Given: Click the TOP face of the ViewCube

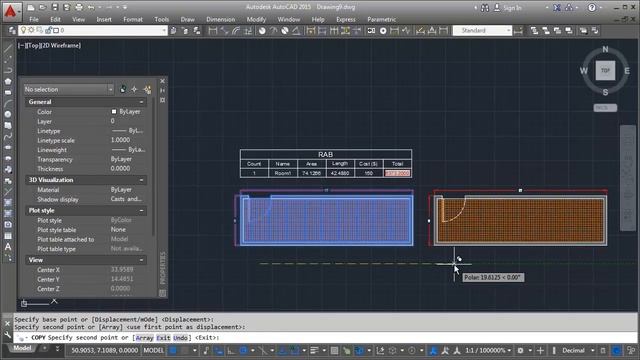Looking at the screenshot, I should (x=605, y=71).
